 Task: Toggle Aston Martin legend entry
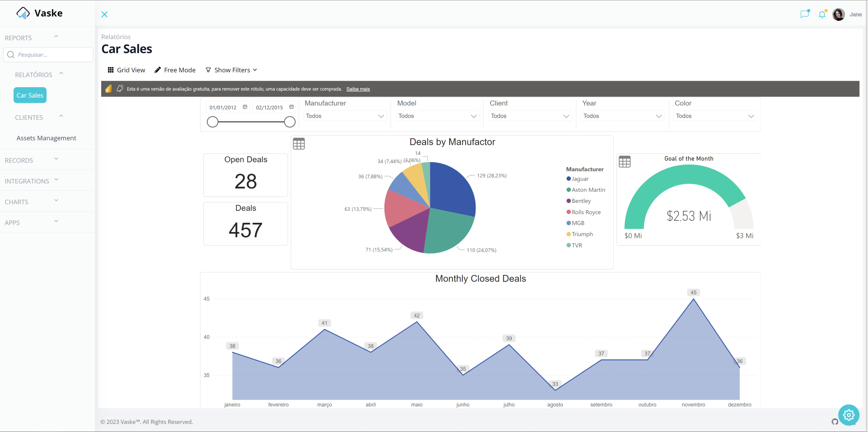pyautogui.click(x=588, y=190)
